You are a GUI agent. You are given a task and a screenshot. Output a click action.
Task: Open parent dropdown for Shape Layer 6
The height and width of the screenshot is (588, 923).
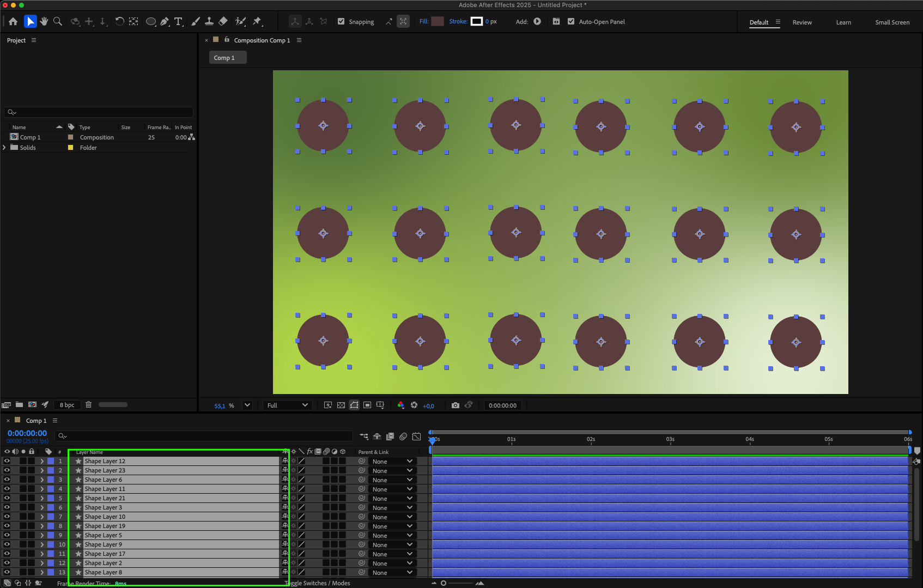[392, 480]
